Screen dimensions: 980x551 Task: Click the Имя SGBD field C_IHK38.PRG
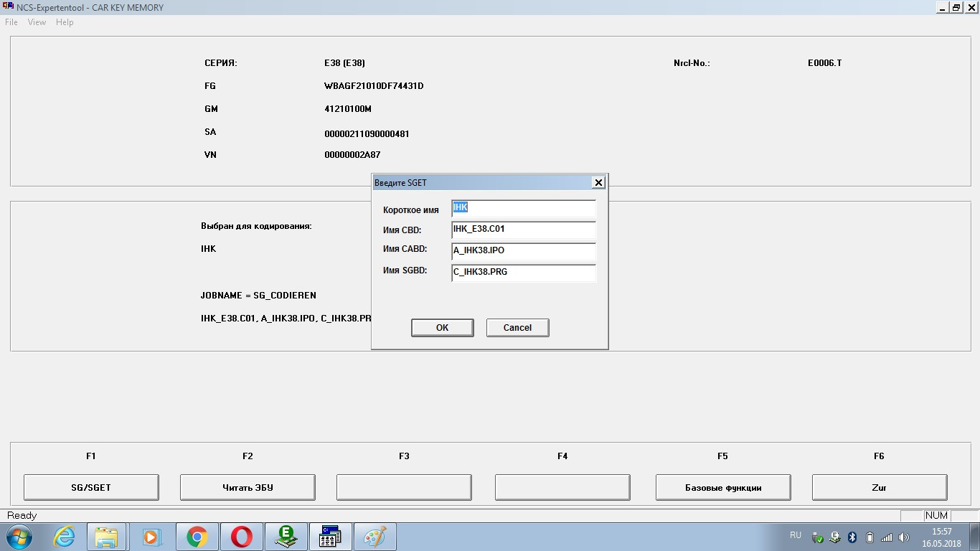[524, 273]
